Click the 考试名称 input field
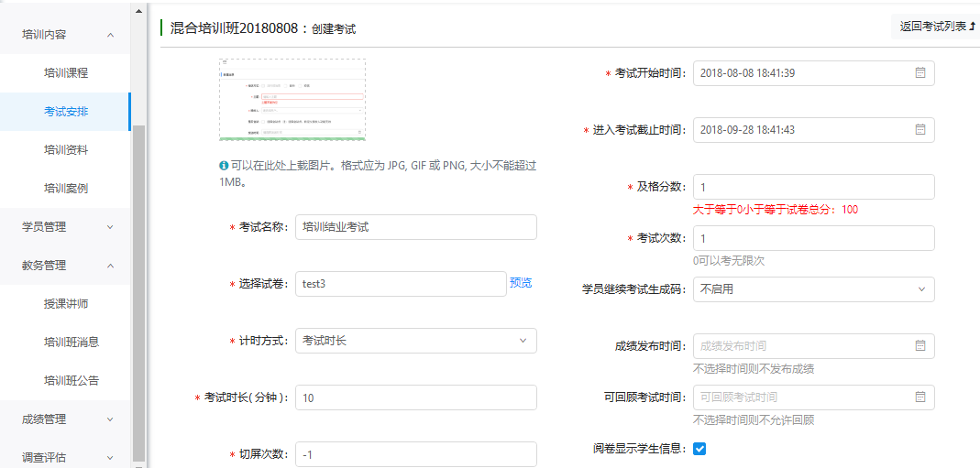The image size is (980, 468). tap(415, 227)
